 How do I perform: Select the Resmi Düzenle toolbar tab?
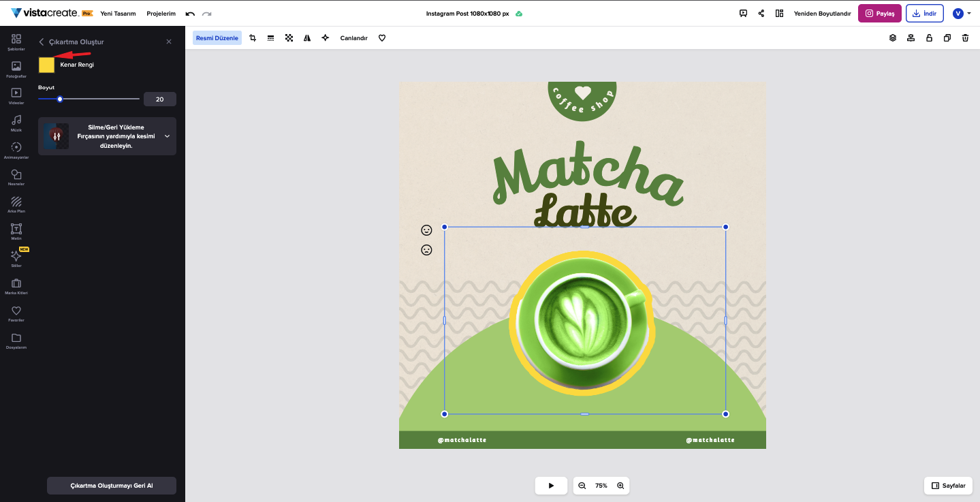click(x=217, y=38)
